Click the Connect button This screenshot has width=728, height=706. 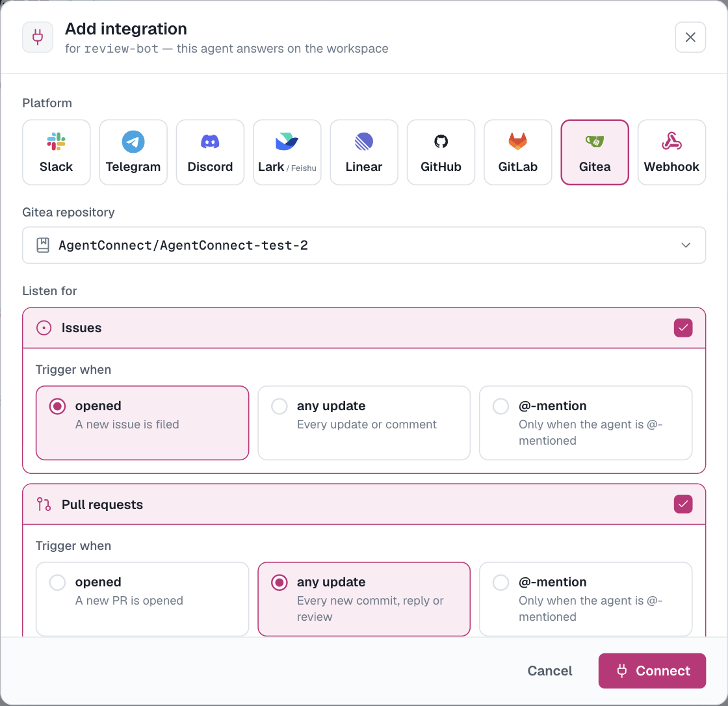[x=652, y=671]
